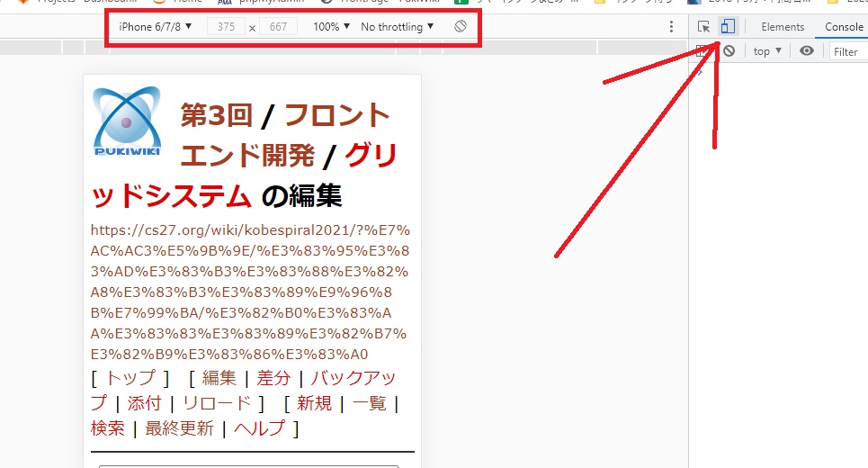Click the eye live expression icon
This screenshot has height=468, width=868.
[807, 51]
